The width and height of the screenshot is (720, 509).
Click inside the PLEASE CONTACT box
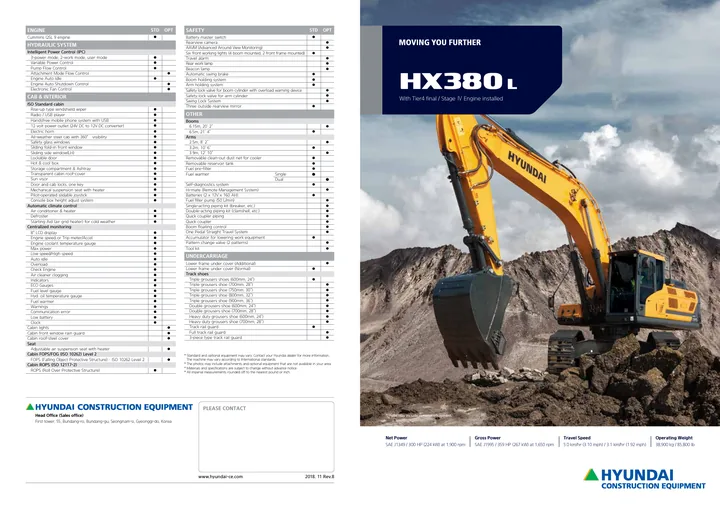[x=266, y=436]
